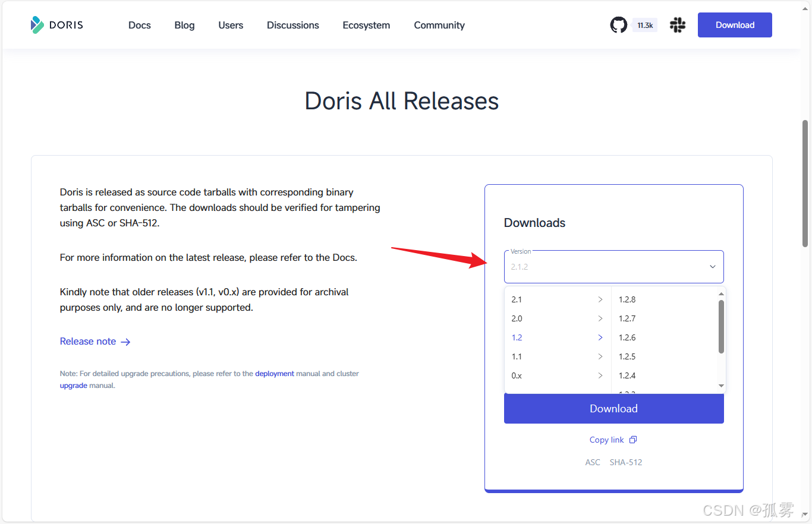Click the Release note arrow icon
This screenshot has height=524, width=812.
point(125,342)
